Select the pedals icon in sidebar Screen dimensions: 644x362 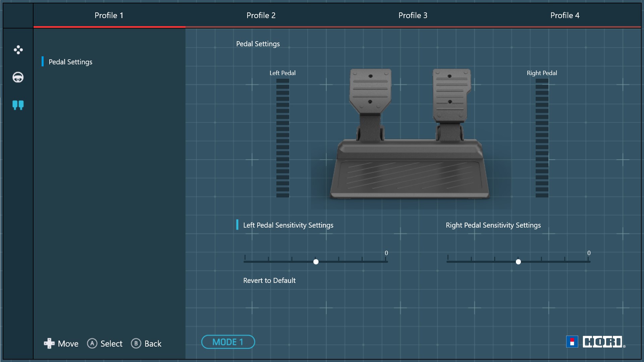[x=18, y=105]
